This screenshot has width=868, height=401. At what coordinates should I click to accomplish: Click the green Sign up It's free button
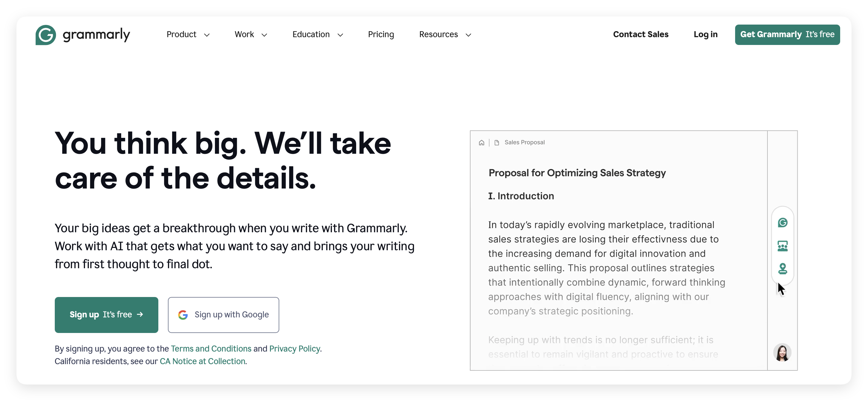[x=107, y=315]
